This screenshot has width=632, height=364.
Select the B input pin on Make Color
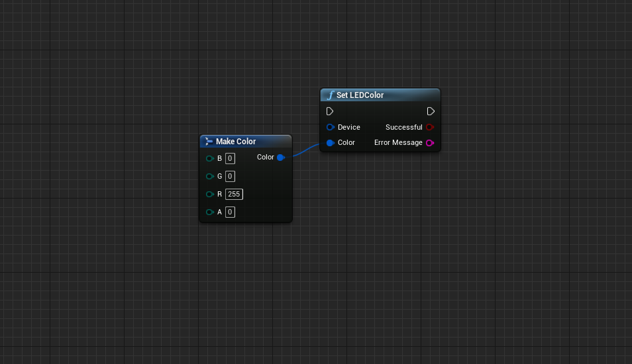pos(209,159)
